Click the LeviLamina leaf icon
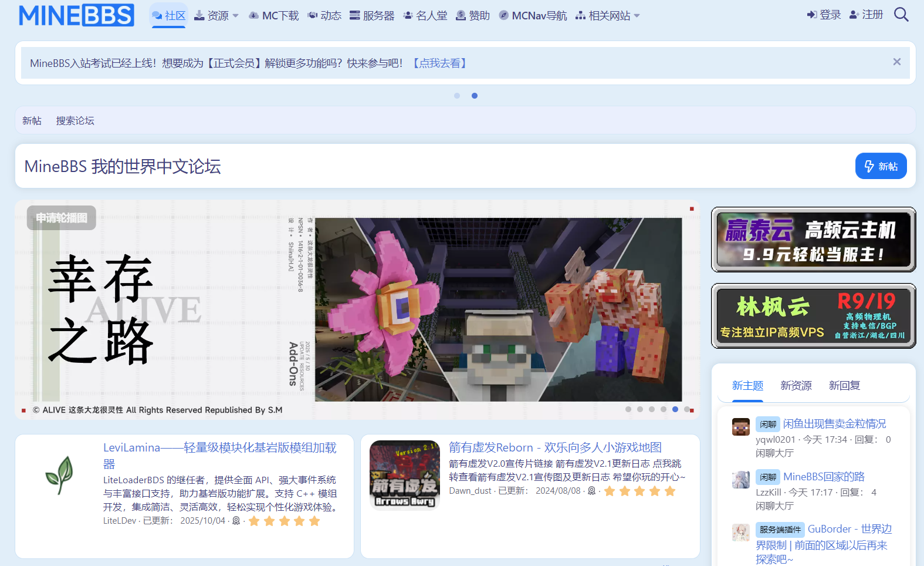Screen dimensions: 924x566 click(x=59, y=476)
